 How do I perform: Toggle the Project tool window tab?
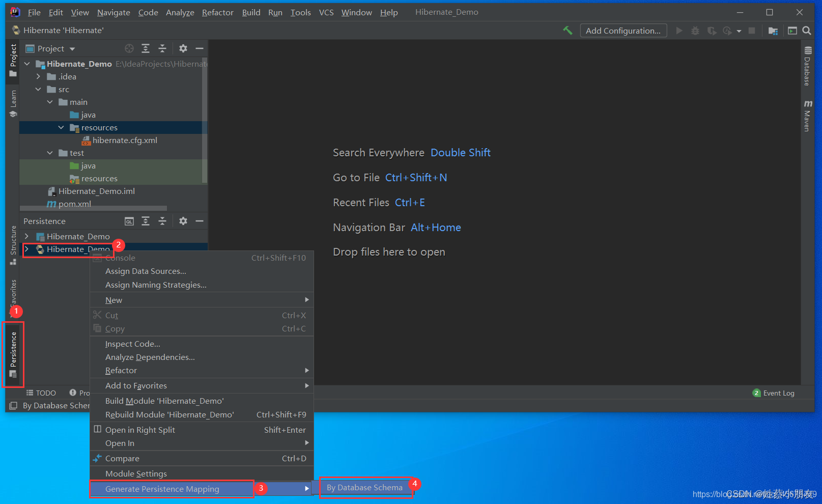click(x=13, y=60)
